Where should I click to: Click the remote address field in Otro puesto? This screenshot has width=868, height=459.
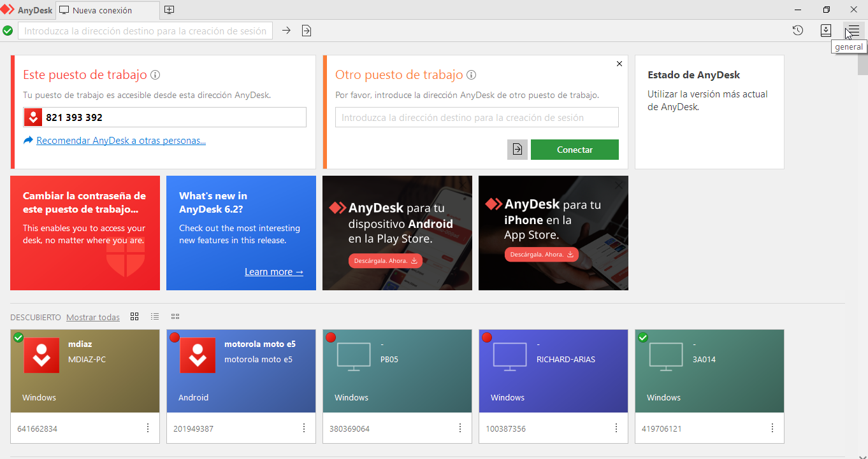click(x=477, y=118)
